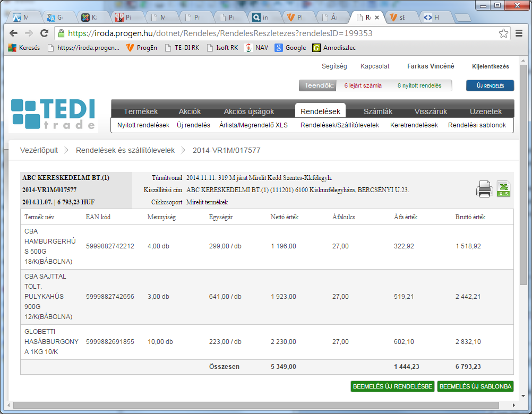The image size is (532, 414).
Task: Open Árlista/Megrendelő XLS submenu
Action: pos(253,125)
